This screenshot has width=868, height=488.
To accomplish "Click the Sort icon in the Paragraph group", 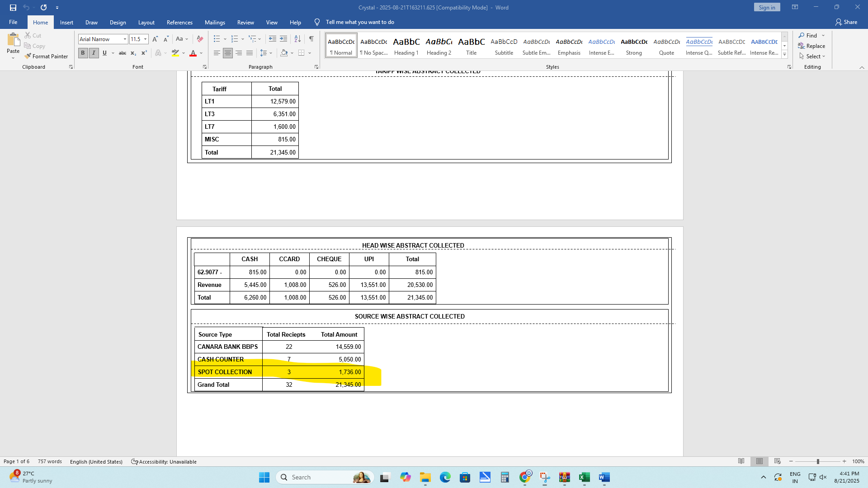I will click(x=297, y=39).
